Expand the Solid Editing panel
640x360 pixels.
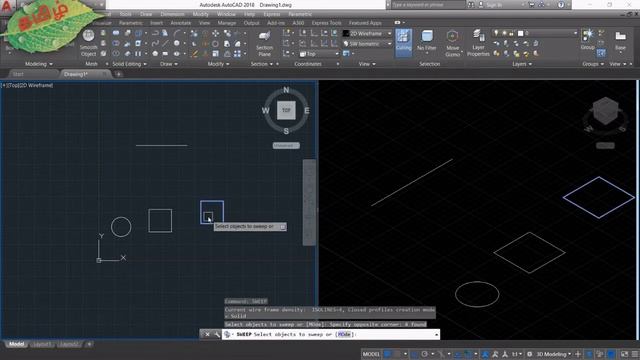129,64
